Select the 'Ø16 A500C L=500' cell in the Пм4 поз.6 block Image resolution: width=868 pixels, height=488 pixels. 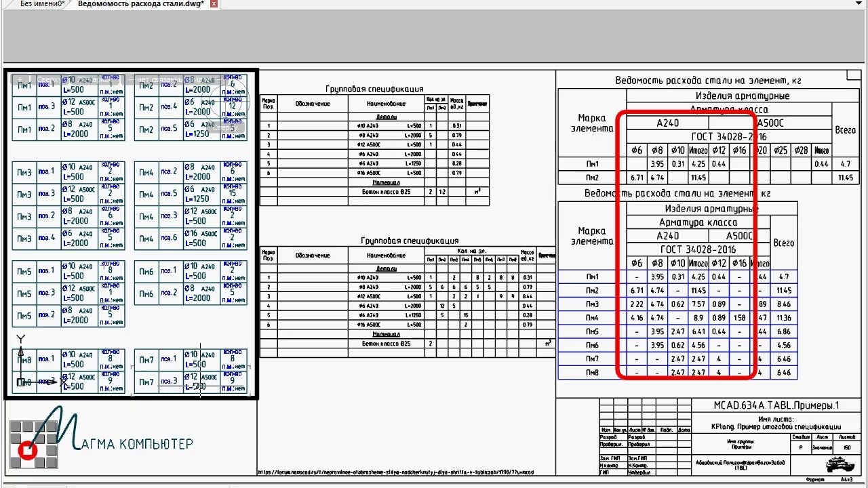[202, 238]
